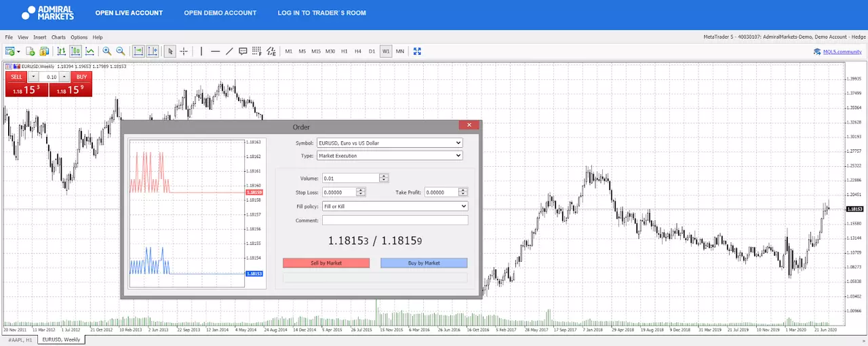Click the zoom out magnifier icon
The height and width of the screenshot is (346, 868).
pos(121,51)
